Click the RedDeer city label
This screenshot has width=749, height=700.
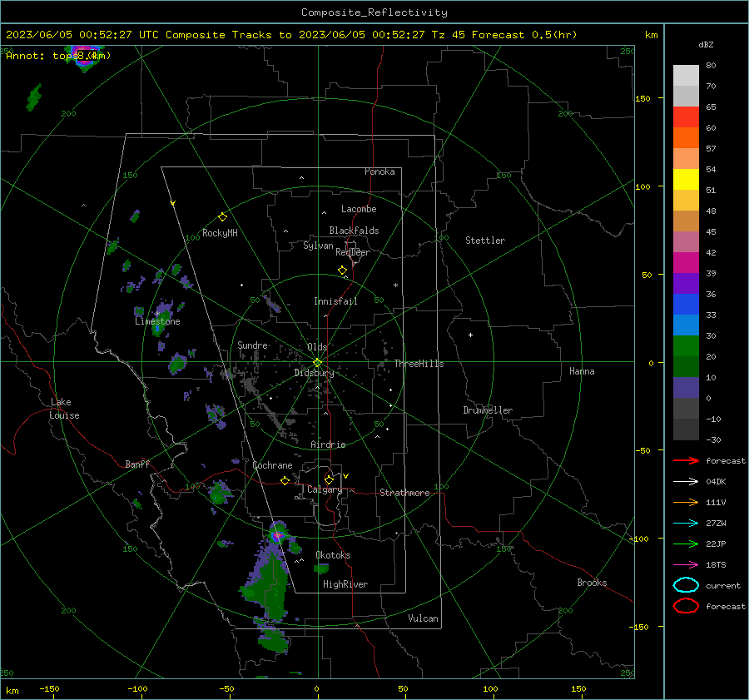click(353, 252)
